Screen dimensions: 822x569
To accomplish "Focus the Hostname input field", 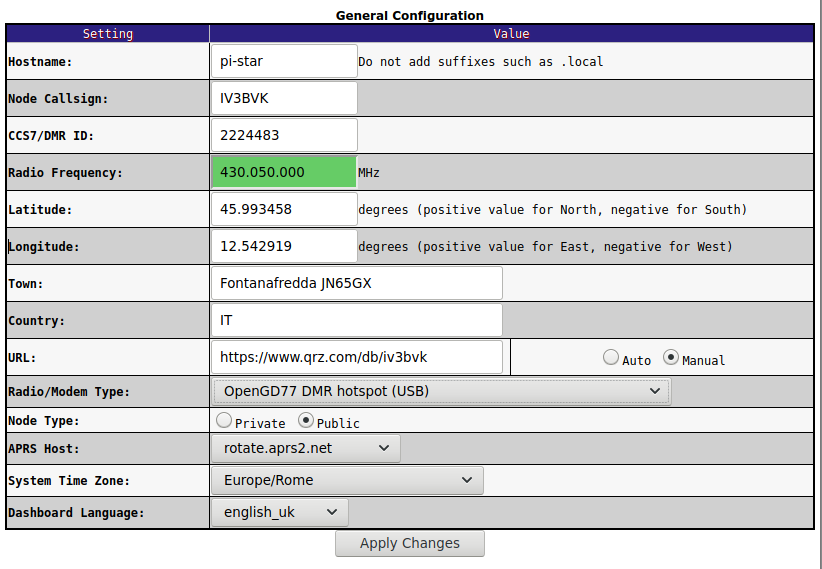I will (x=284, y=61).
